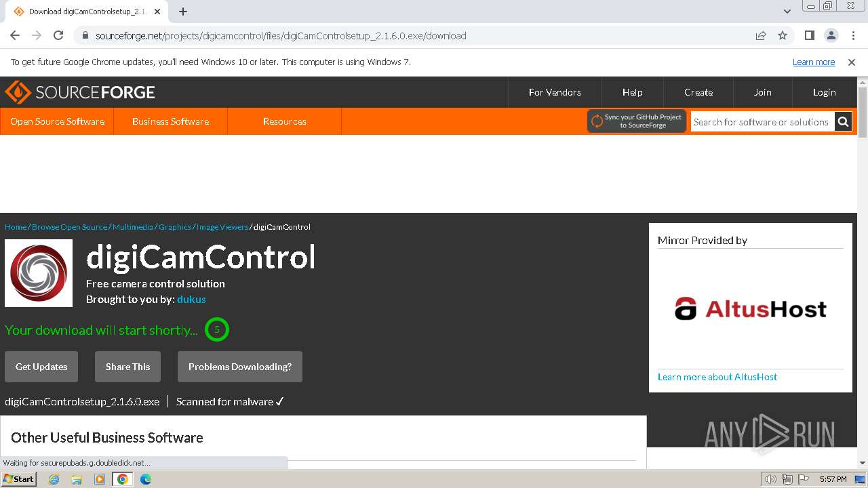
Task: Click the Home breadcrumb link
Action: (x=16, y=227)
